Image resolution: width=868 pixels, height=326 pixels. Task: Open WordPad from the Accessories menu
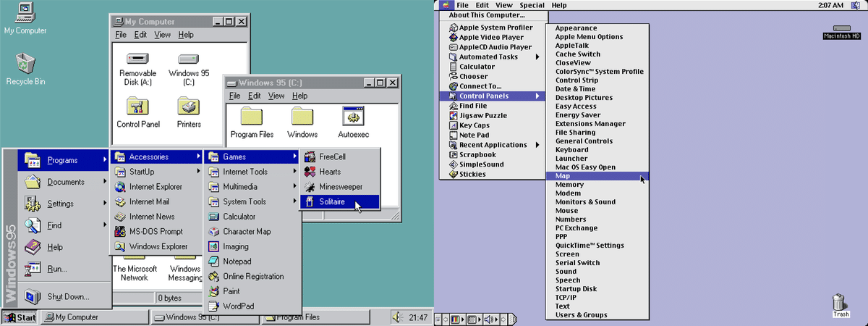pyautogui.click(x=252, y=306)
